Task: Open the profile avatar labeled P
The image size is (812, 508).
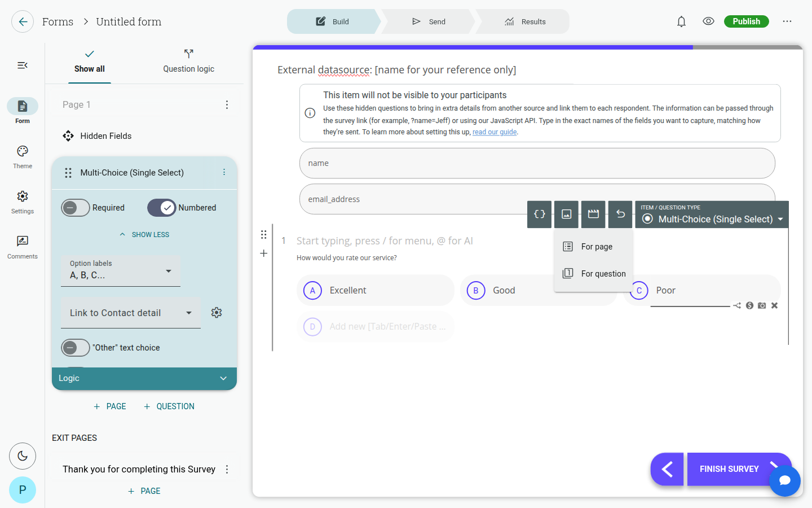Action: click(23, 490)
